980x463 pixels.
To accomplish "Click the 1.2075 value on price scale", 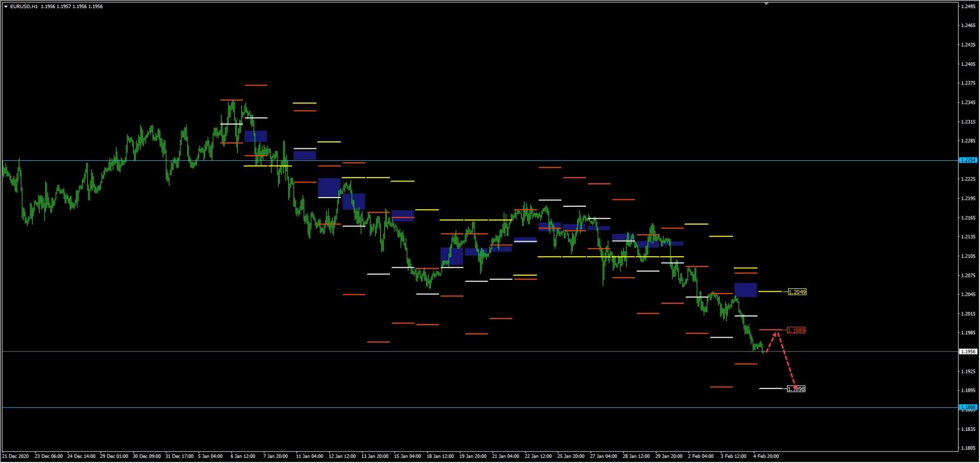I will point(969,275).
